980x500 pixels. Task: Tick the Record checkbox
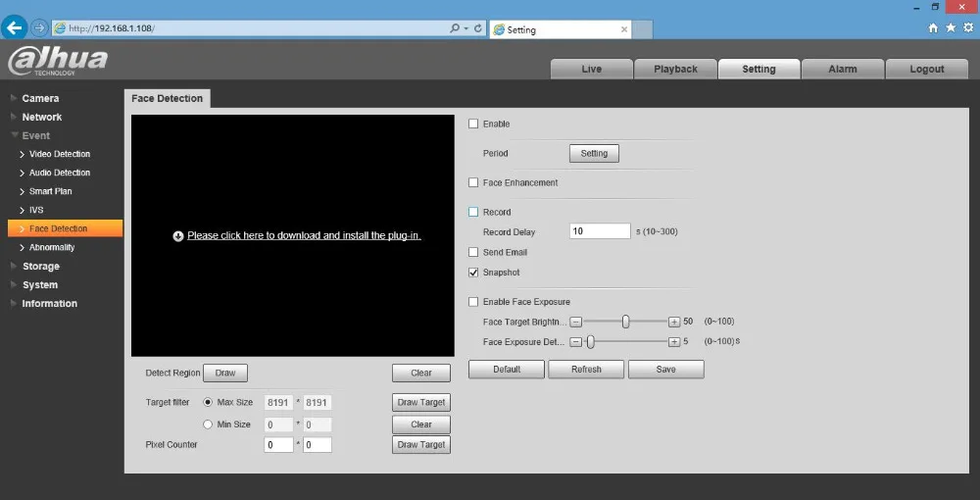point(473,212)
